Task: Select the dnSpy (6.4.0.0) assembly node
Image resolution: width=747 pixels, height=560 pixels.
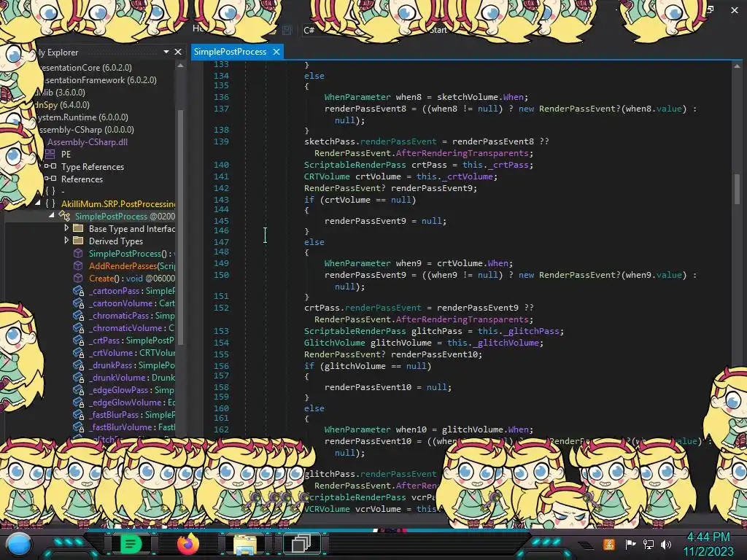Action: pos(62,104)
